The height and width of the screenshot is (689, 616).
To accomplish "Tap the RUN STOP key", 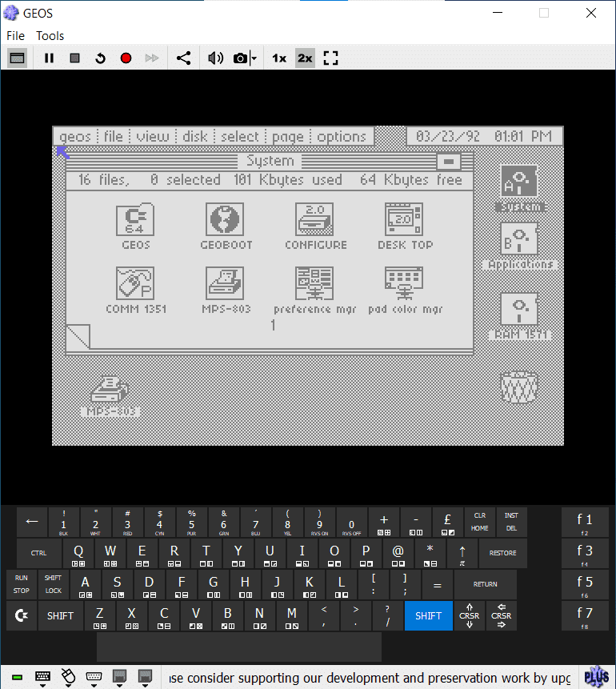I will [x=21, y=584].
